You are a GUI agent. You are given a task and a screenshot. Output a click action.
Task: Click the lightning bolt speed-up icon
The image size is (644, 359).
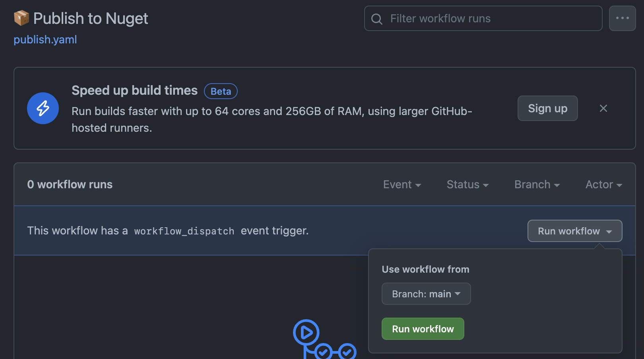point(43,108)
